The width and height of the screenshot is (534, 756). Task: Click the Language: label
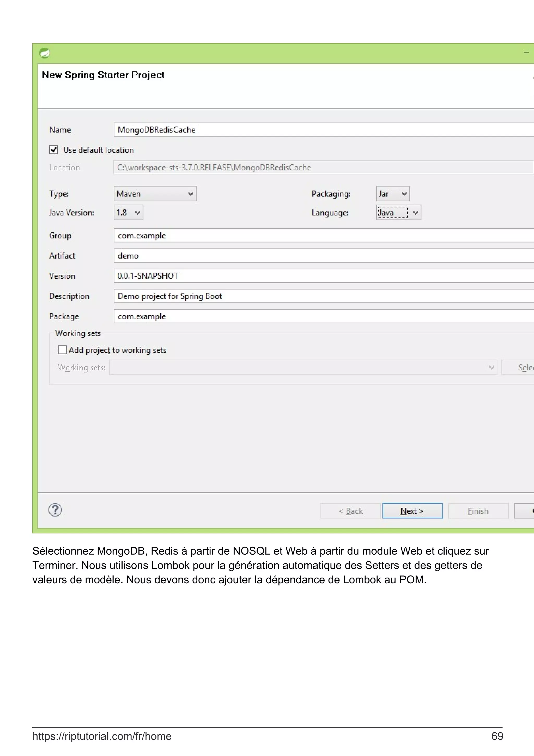(330, 213)
